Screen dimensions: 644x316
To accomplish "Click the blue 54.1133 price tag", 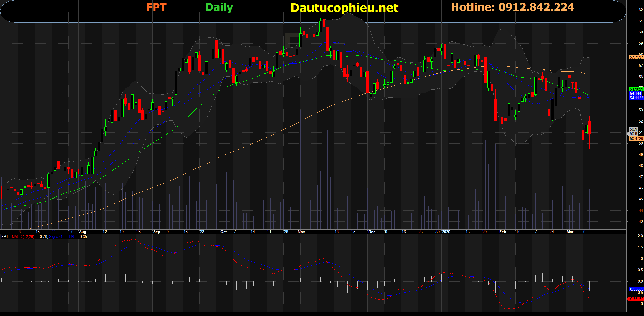I will 636,98.
